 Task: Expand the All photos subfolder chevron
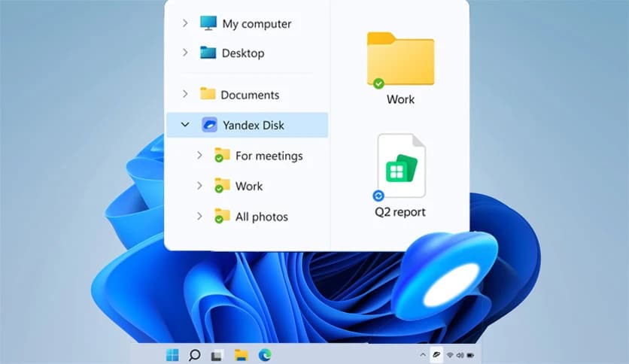click(x=199, y=216)
